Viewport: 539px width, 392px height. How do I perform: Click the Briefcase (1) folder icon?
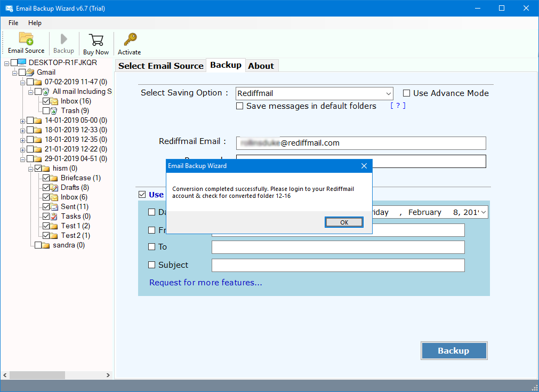54,178
